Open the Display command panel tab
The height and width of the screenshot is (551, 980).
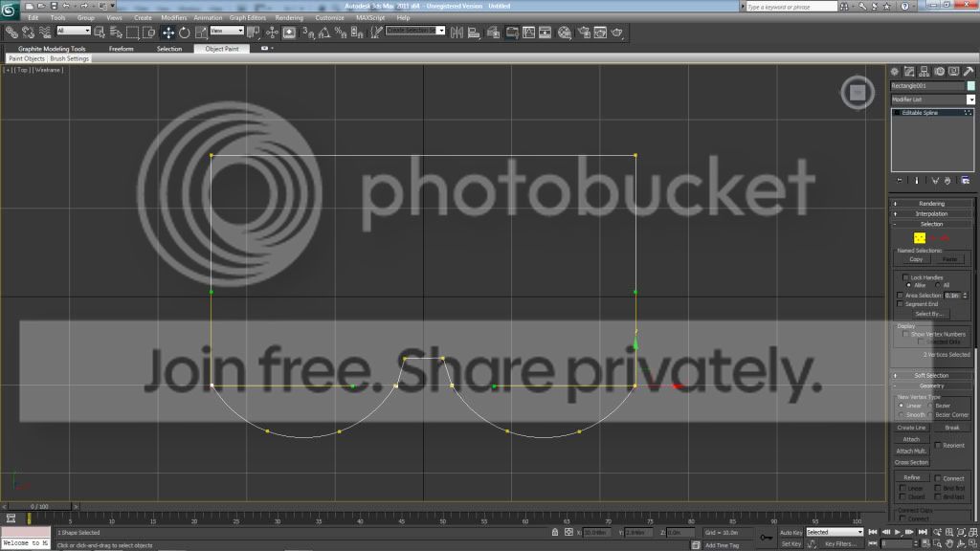tap(954, 72)
